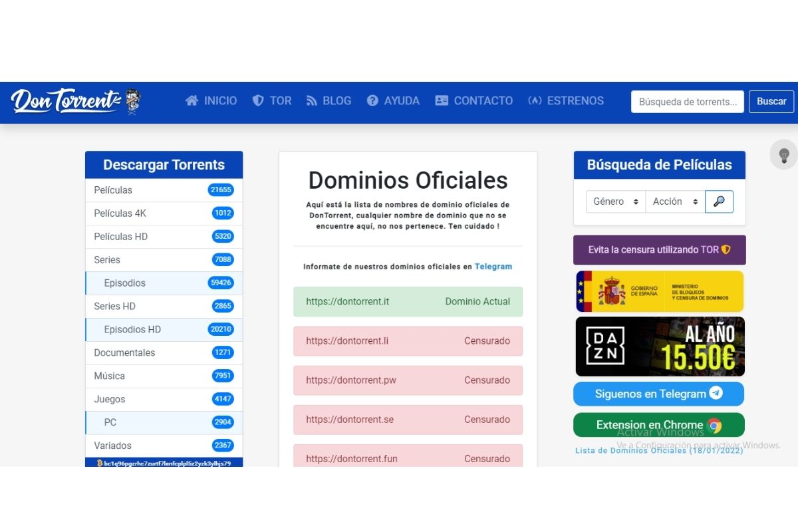Open the Series HD category

click(164, 307)
